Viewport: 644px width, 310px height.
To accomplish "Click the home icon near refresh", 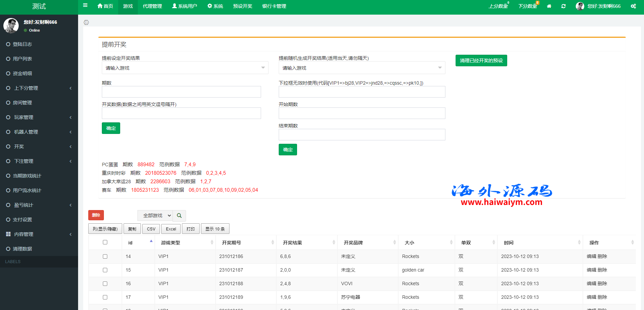I will [549, 6].
